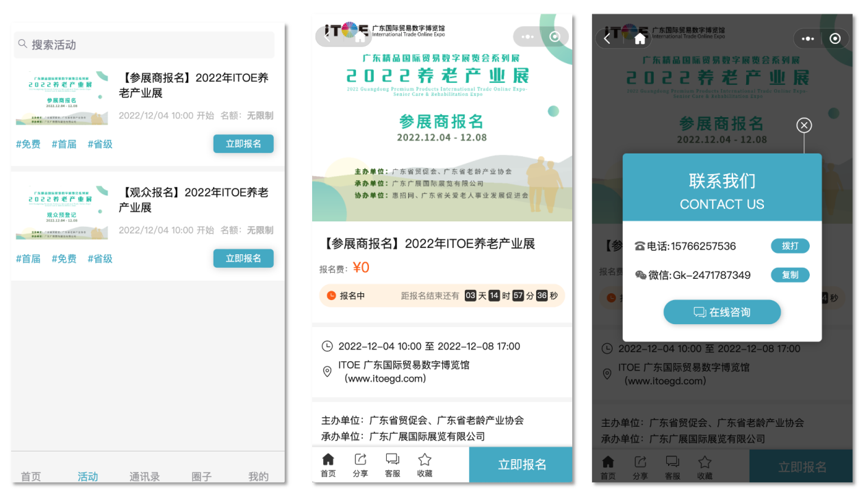Open the three-dot menu on the event detail screen
The image size is (868, 492).
click(x=527, y=37)
